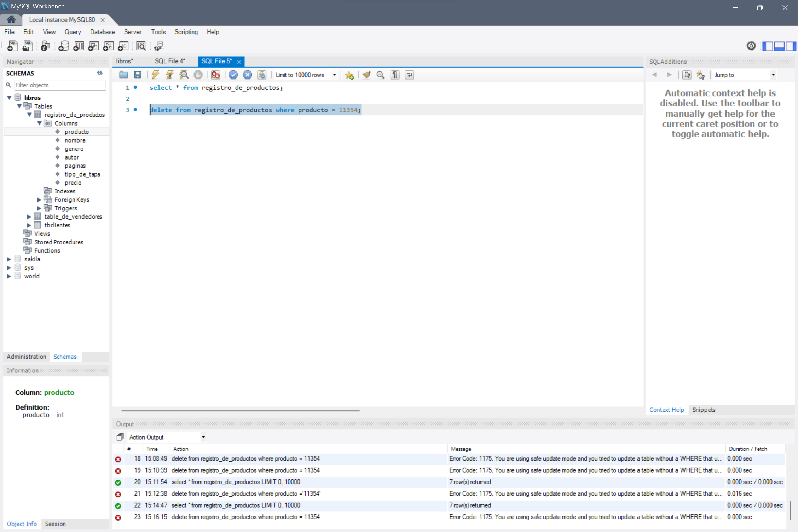Viewport: 798px width, 532px height.
Task: Run EXPLAIN on statement under cursor
Action: click(184, 75)
